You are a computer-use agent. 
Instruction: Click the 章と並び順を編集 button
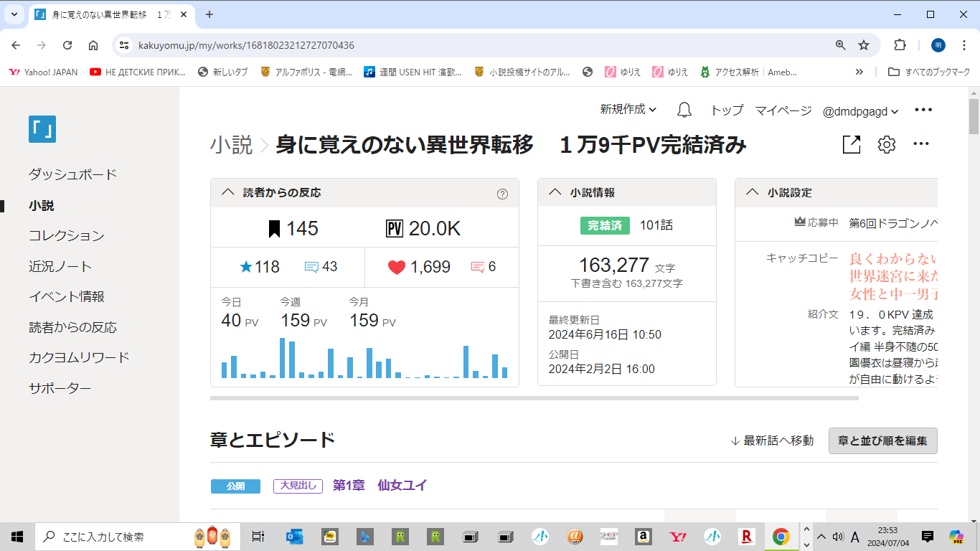(x=882, y=441)
